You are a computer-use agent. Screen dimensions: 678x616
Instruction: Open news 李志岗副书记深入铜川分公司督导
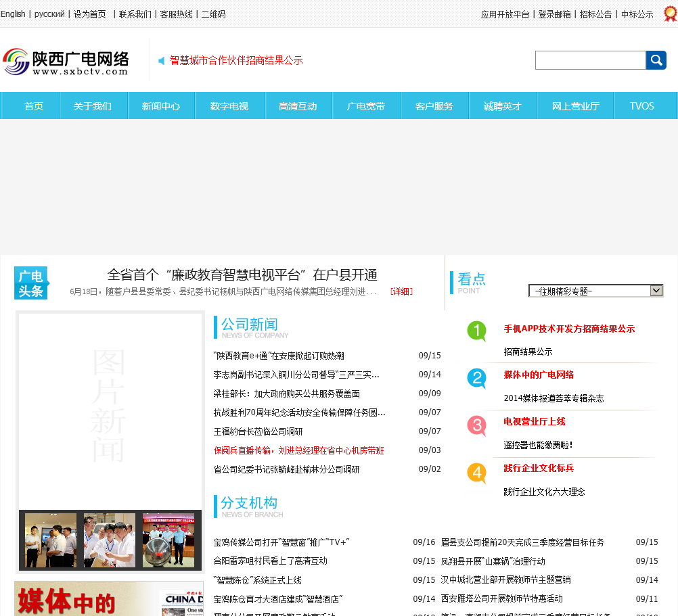pos(296,375)
